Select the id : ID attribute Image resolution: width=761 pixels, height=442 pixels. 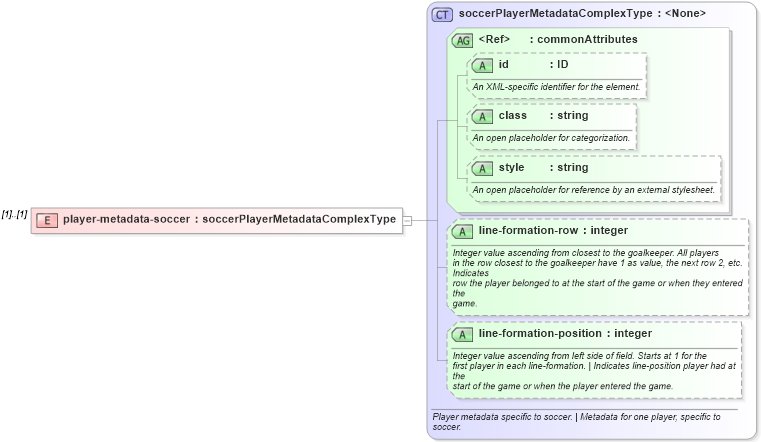[x=533, y=65]
